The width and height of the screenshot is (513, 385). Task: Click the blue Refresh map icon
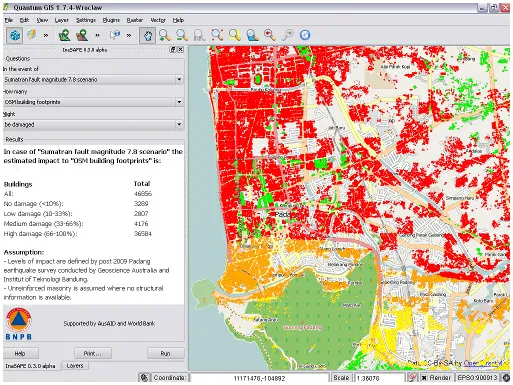point(305,35)
